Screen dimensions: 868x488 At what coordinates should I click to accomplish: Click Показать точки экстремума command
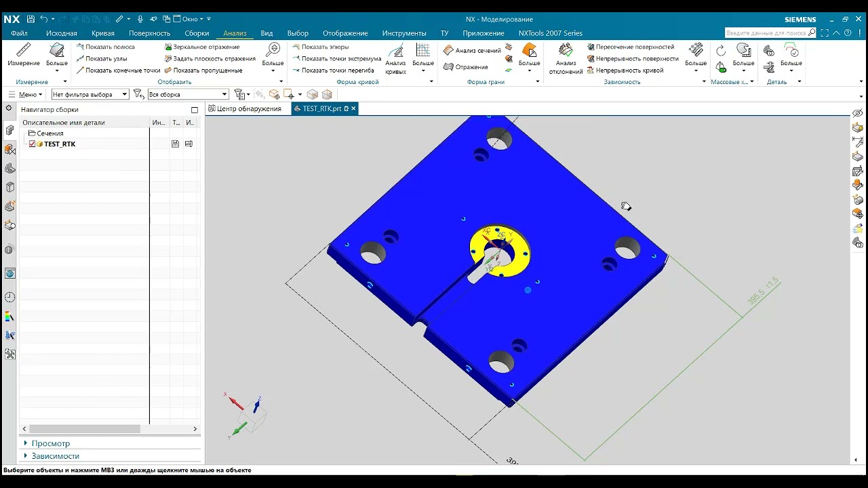[337, 58]
